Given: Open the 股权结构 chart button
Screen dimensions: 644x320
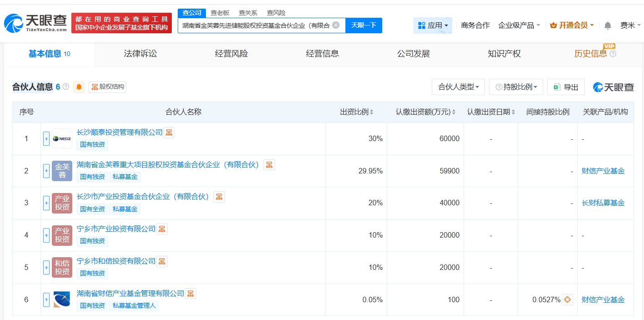Looking at the screenshot, I should tap(107, 86).
